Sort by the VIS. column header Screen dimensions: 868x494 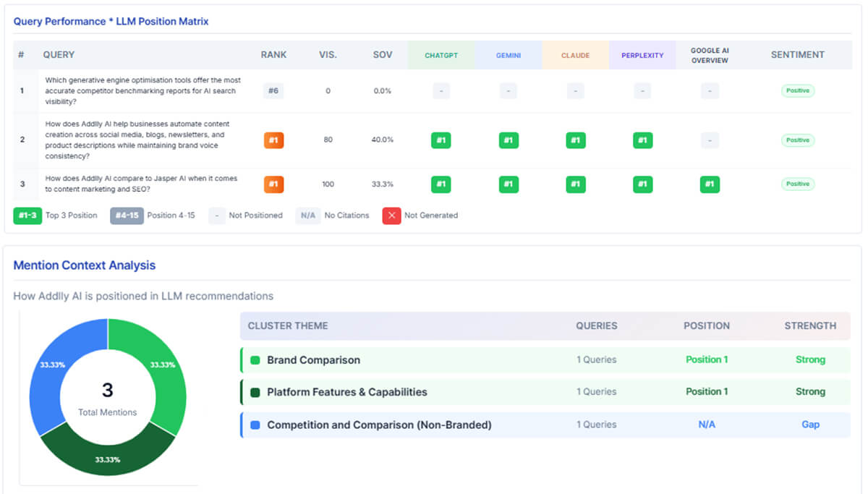328,54
